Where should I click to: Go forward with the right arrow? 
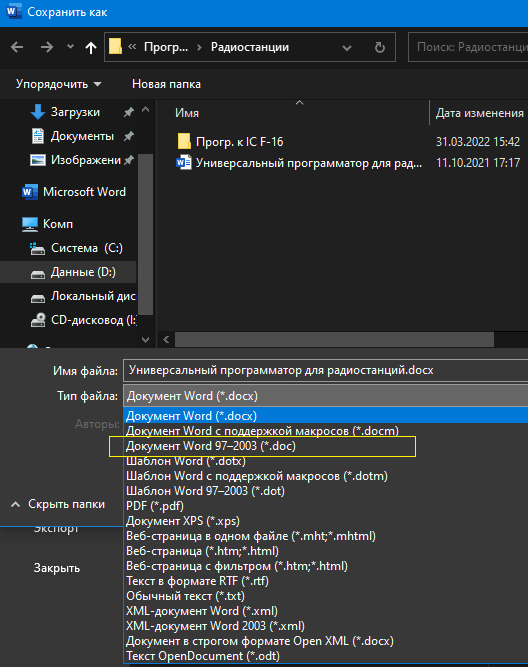(47, 47)
